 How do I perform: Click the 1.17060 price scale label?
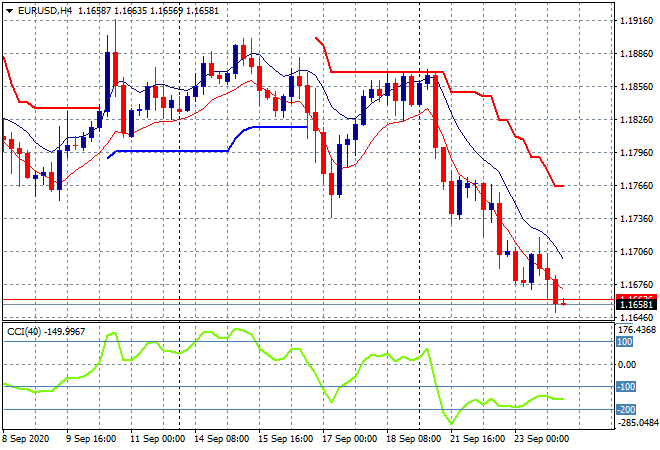coord(636,252)
